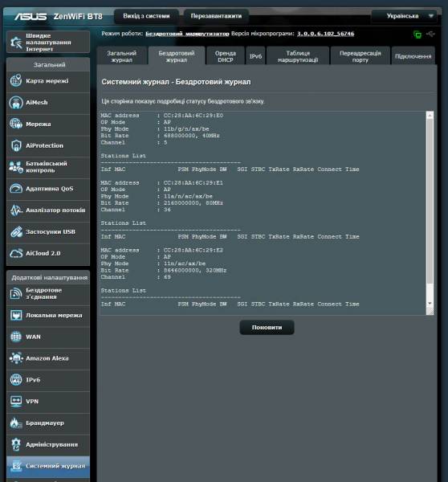
Task: Click MAC address CC:28:AA:6C:29:E0 text
Action: tap(193, 116)
